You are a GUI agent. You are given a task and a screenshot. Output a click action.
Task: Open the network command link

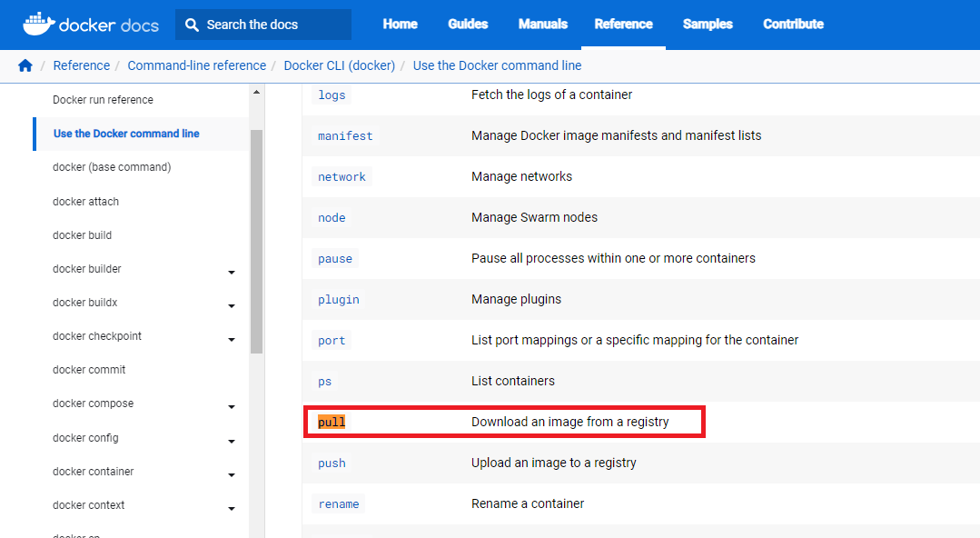tap(342, 177)
